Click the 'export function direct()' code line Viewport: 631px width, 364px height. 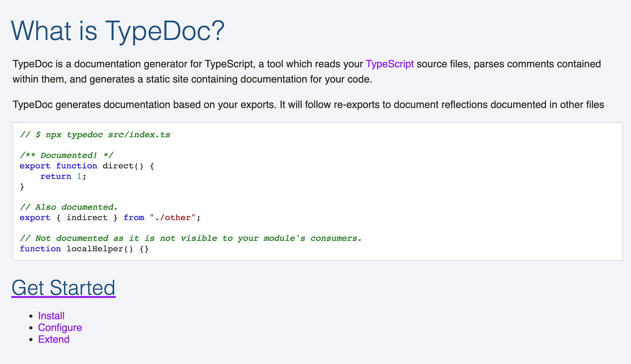tap(87, 165)
